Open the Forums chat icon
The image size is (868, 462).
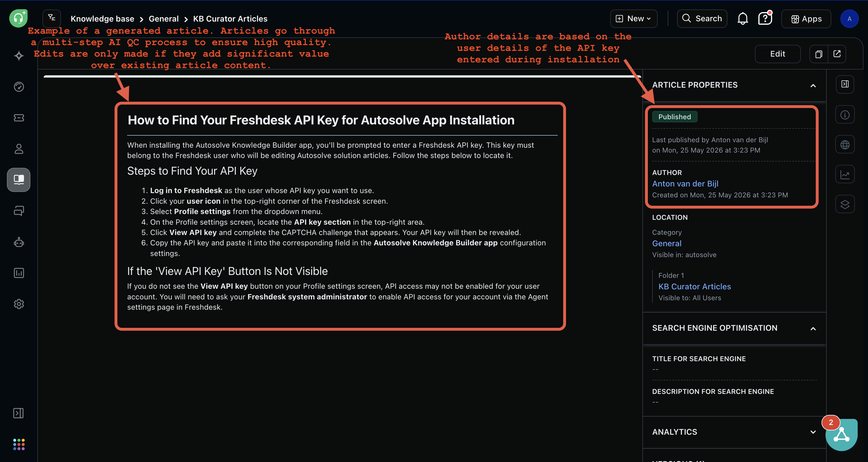(x=19, y=211)
